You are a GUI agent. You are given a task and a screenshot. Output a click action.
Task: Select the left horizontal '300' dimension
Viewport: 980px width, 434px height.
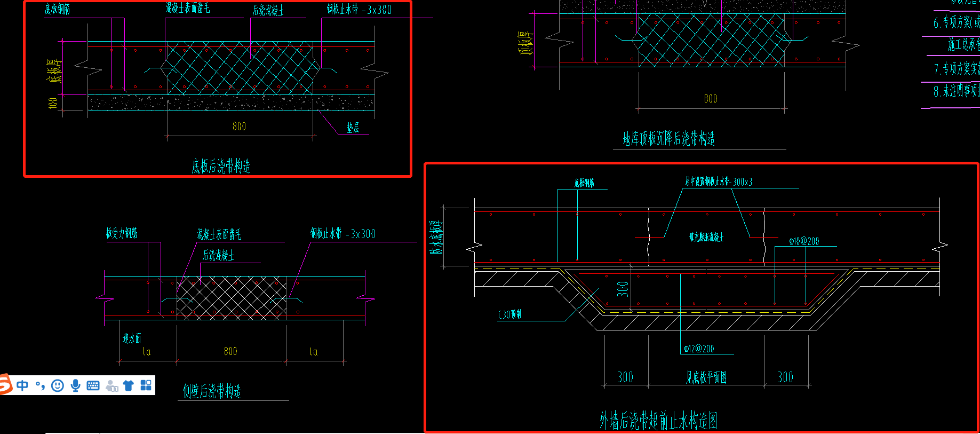click(625, 377)
